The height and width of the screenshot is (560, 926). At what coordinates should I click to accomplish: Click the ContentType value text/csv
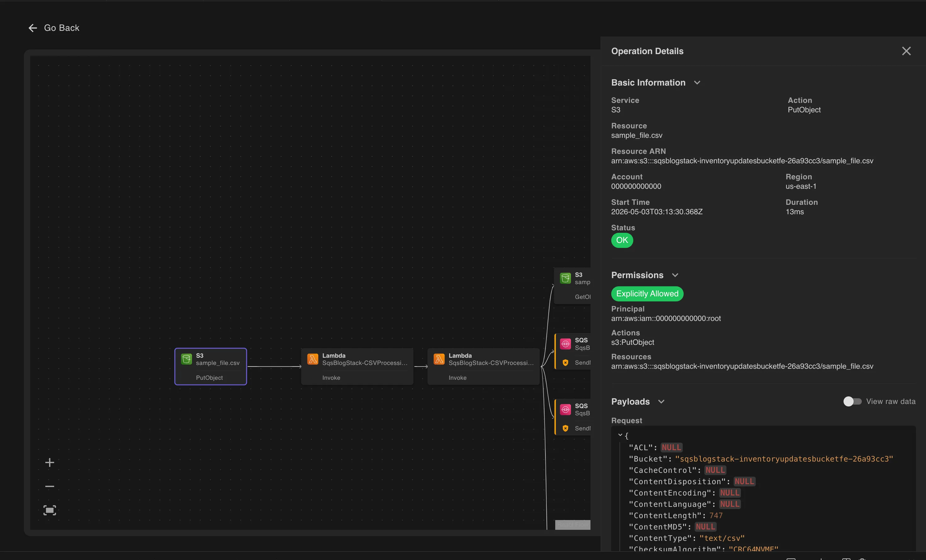(x=721, y=538)
